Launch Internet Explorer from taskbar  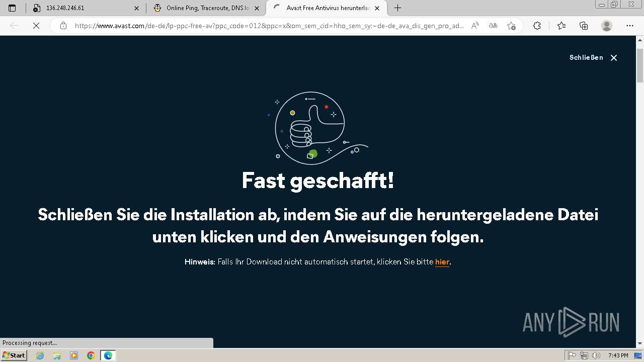tap(40, 355)
